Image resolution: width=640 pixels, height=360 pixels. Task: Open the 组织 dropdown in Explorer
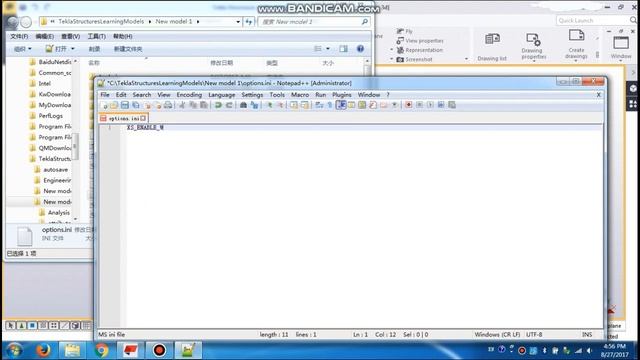22,49
